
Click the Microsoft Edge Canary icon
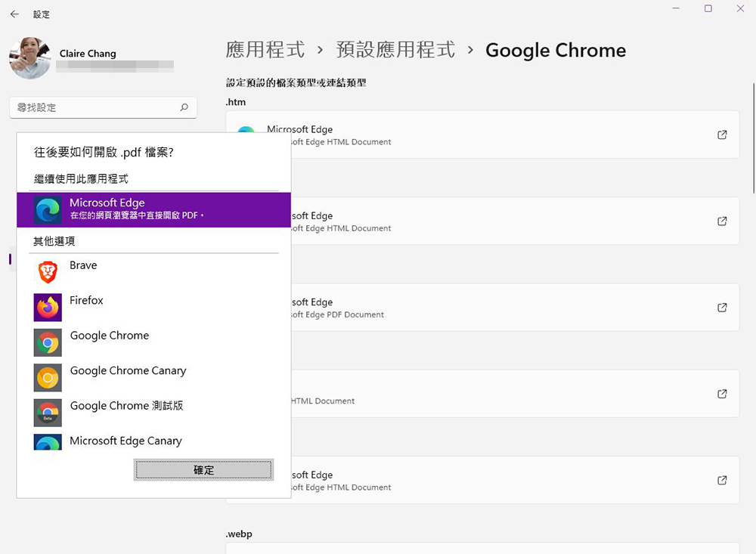pyautogui.click(x=48, y=441)
